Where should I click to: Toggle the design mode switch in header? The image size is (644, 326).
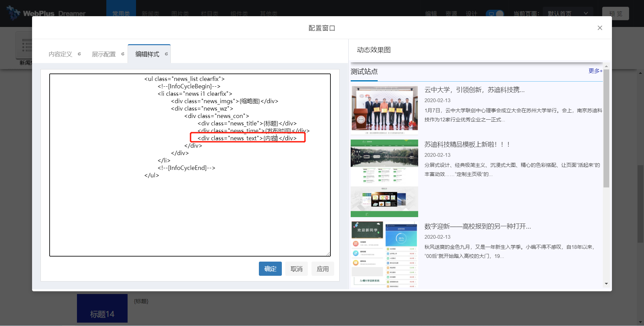pyautogui.click(x=495, y=14)
